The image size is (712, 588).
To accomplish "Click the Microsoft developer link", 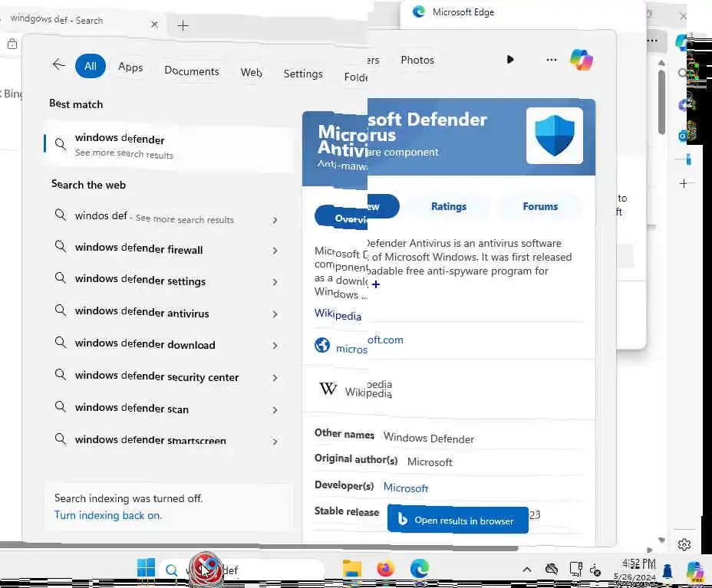I will (x=406, y=488).
